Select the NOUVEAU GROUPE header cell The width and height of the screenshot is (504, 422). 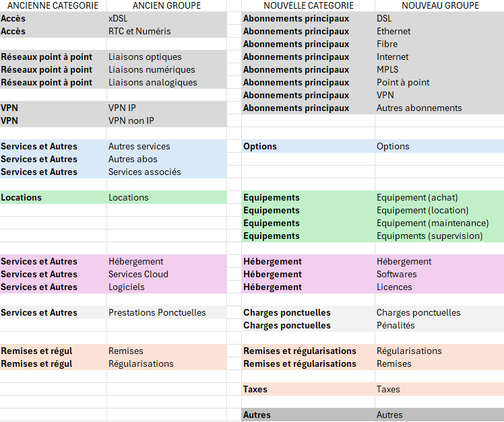click(440, 5)
